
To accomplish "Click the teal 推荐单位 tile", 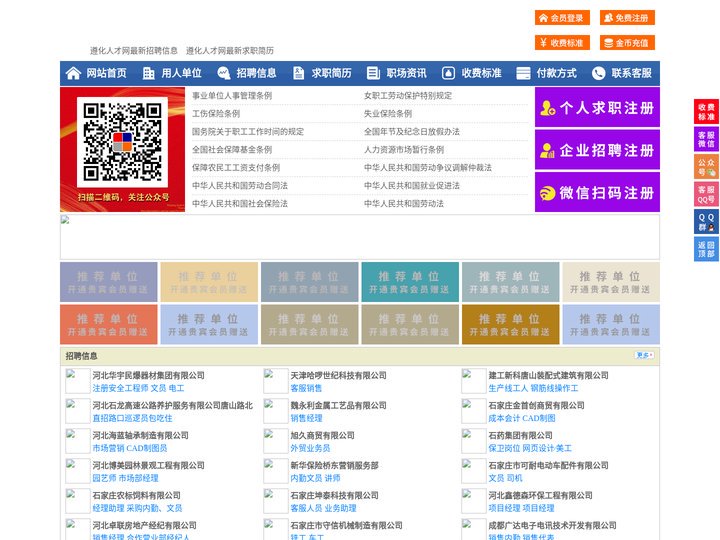I will click(x=410, y=282).
